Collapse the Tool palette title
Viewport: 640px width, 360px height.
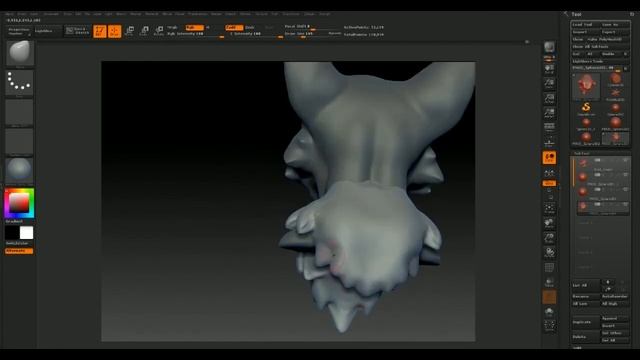(x=576, y=14)
